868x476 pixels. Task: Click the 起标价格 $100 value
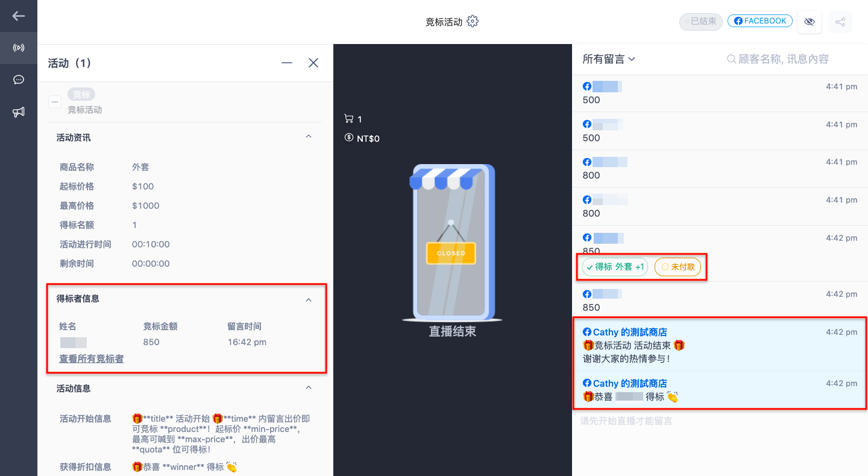[x=143, y=186]
